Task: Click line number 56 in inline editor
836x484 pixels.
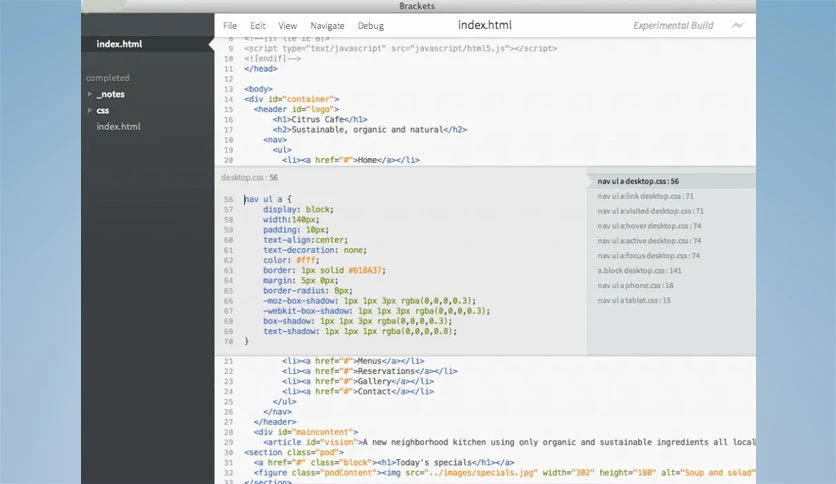Action: 228,199
